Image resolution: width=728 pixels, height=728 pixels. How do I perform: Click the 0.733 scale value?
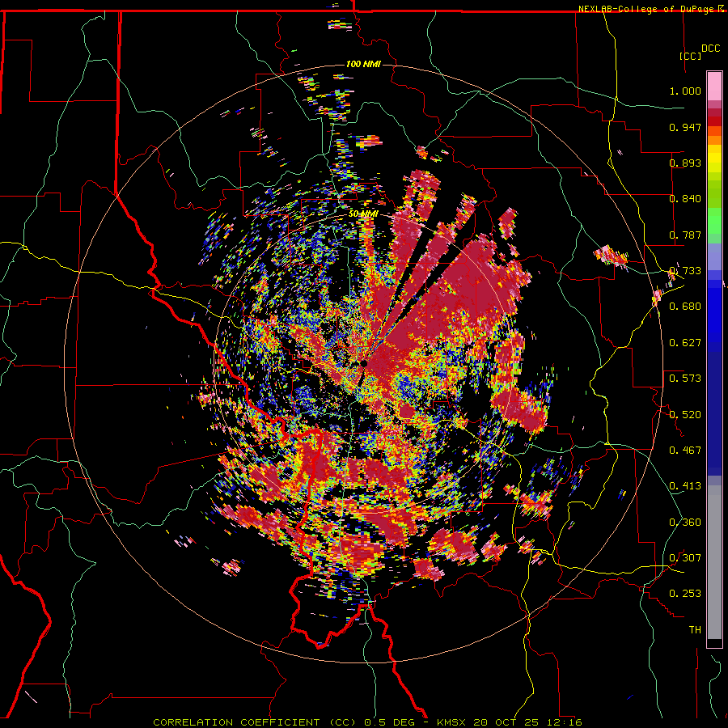685,271
